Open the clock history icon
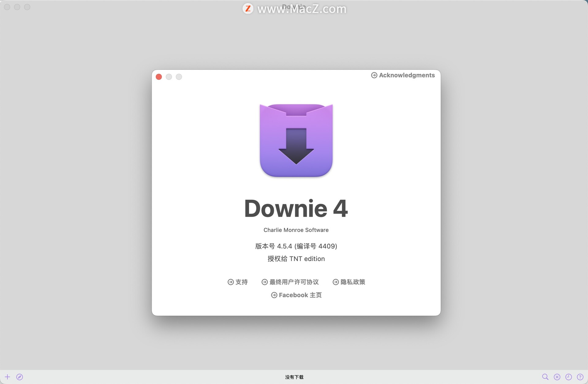The width and height of the screenshot is (588, 384). (569, 377)
